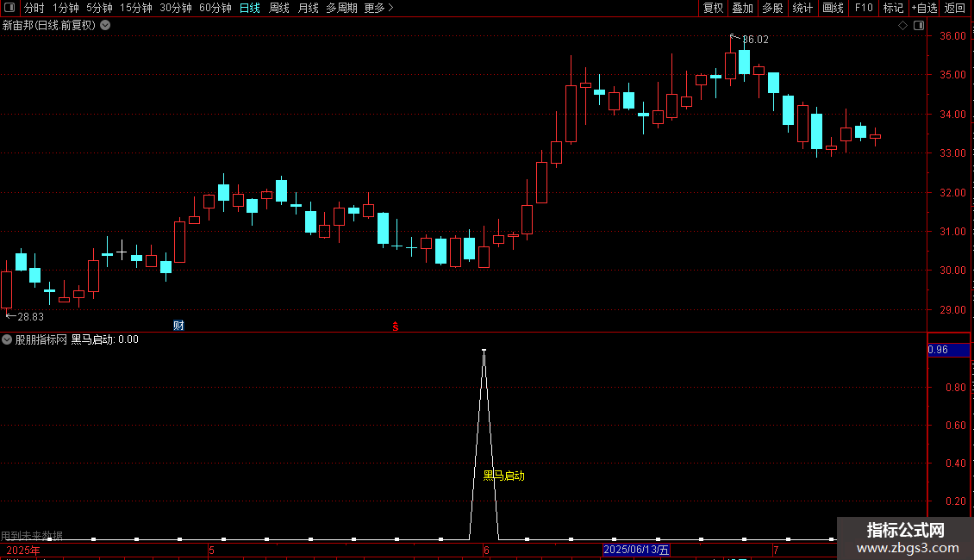
Task: Select the 30分钟 period
Action: pyautogui.click(x=176, y=8)
